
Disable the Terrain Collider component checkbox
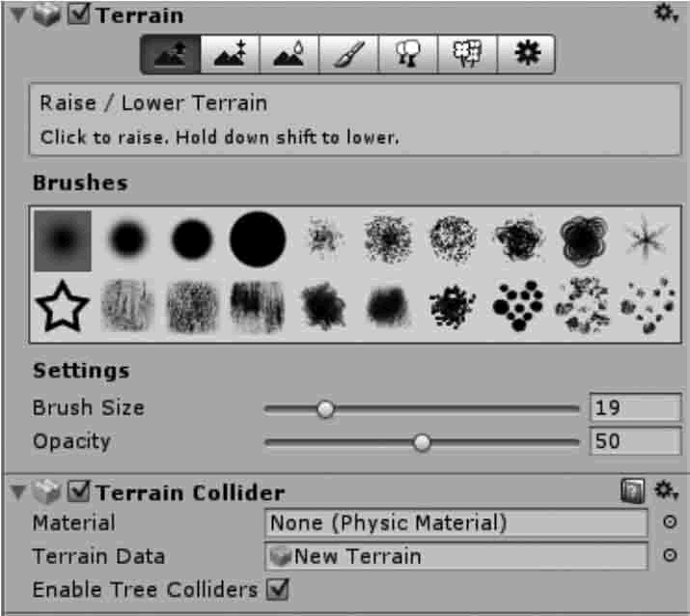tap(80, 491)
